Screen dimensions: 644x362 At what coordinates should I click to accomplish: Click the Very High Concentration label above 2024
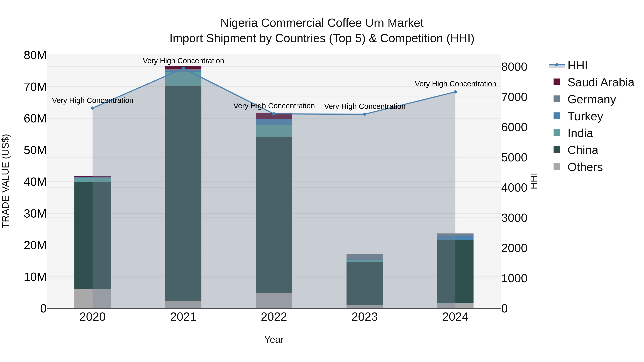(x=455, y=84)
